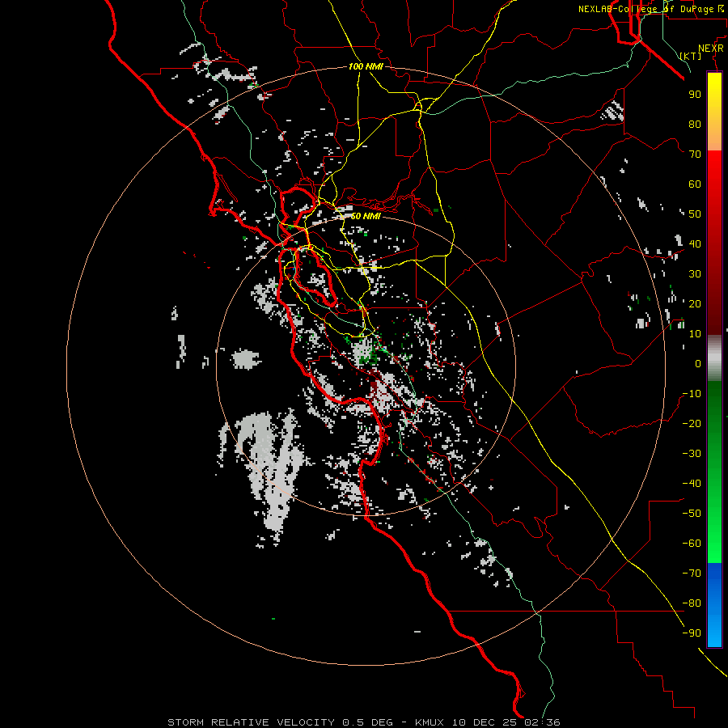Click the positive 60 velocity scale label

(695, 184)
